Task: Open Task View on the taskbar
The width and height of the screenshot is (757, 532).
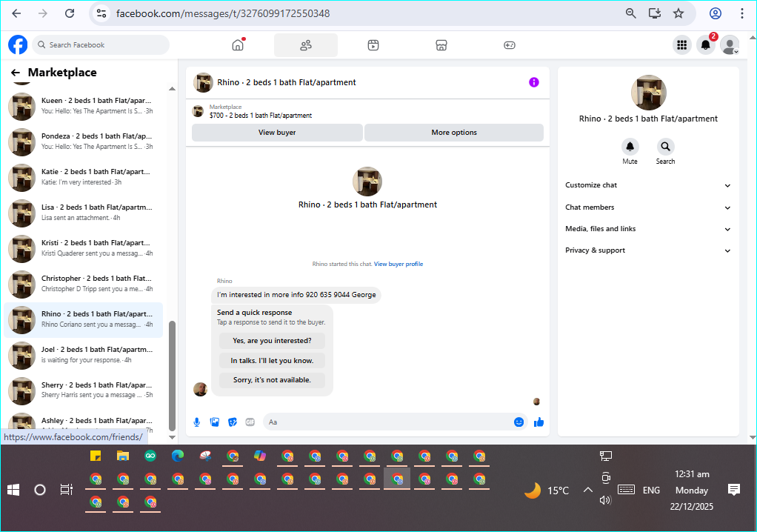Action: [67, 490]
